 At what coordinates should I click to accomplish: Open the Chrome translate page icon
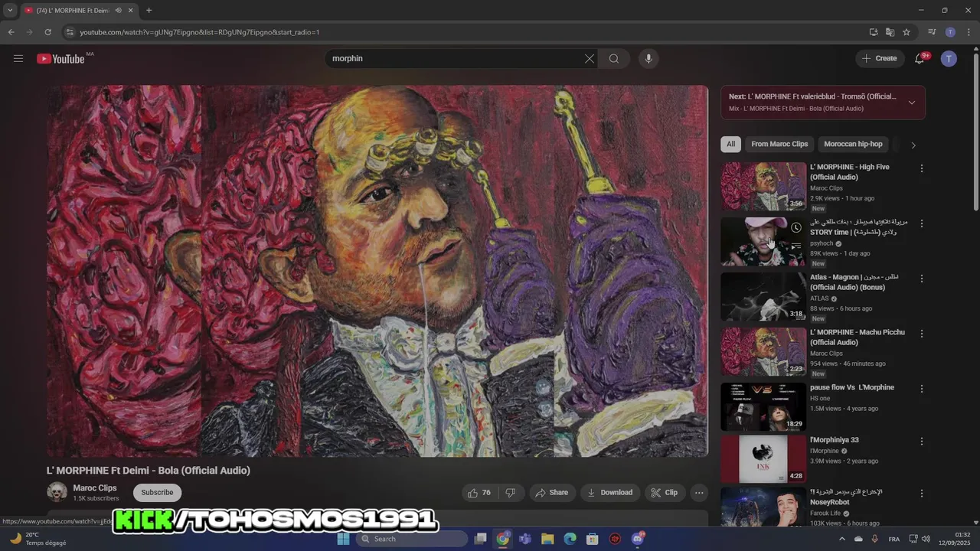point(890,32)
